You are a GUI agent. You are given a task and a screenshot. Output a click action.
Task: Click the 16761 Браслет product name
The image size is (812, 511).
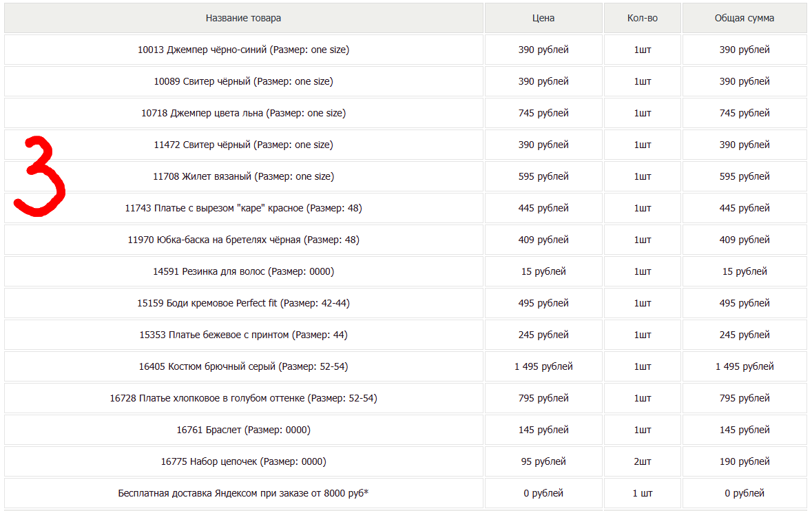243,430
